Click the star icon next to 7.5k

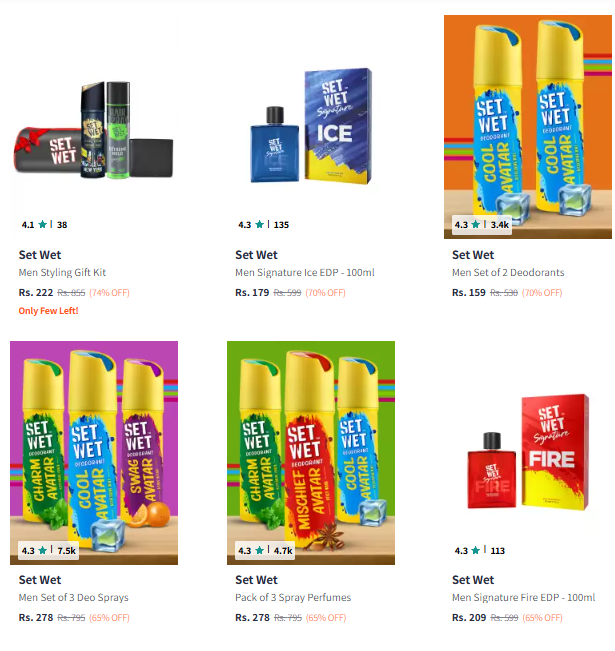(42, 551)
